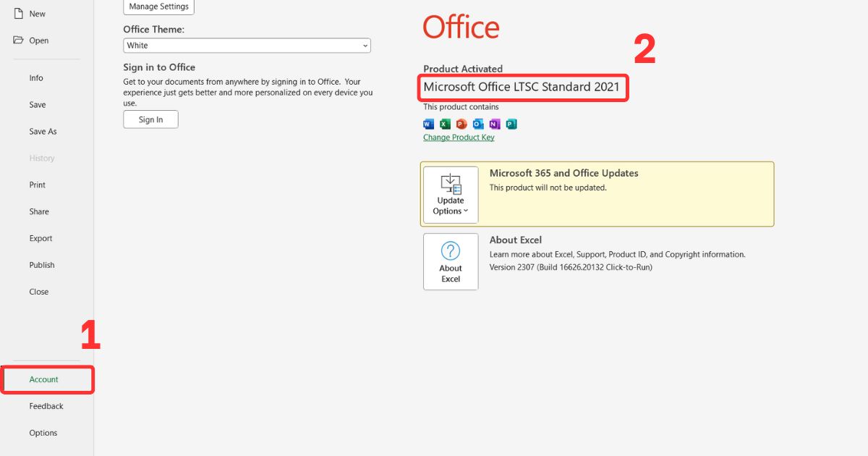The height and width of the screenshot is (456, 868).
Task: Click the Office Theme label
Action: pos(154,29)
